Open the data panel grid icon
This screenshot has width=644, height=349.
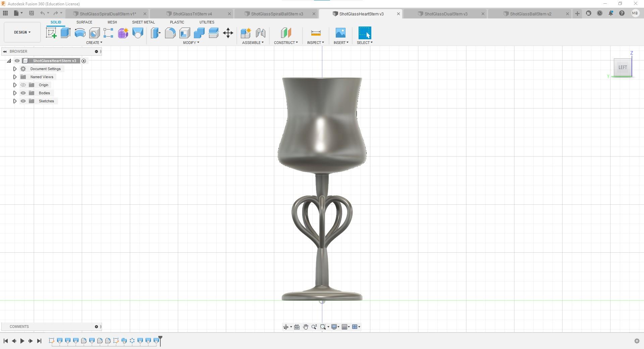coord(5,13)
